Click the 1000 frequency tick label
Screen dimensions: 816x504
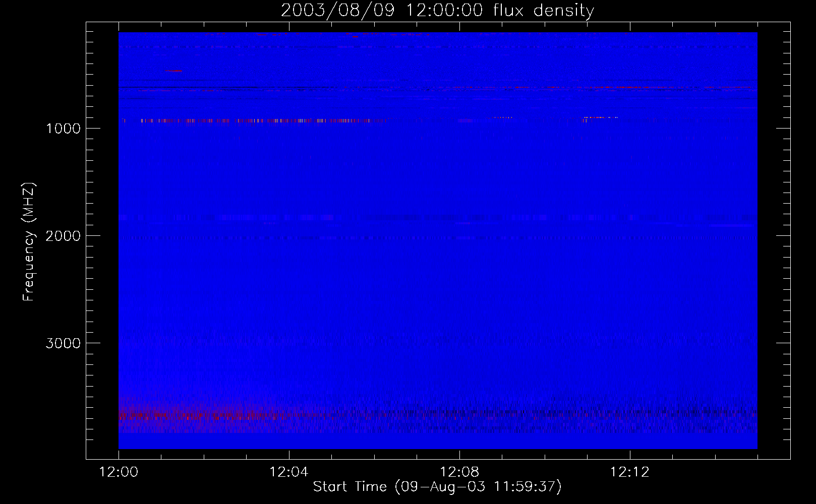click(x=63, y=129)
